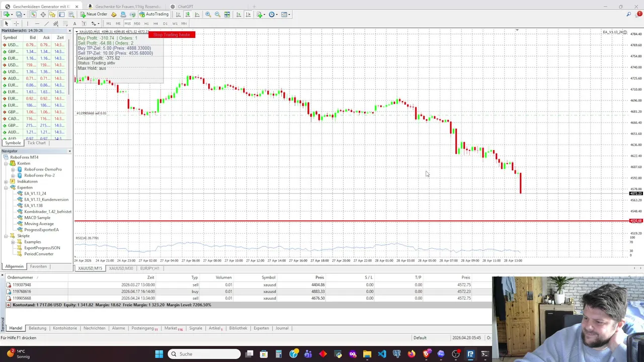Select MACD Sample expert
Image resolution: width=644 pixels, height=362 pixels.
[37, 218]
